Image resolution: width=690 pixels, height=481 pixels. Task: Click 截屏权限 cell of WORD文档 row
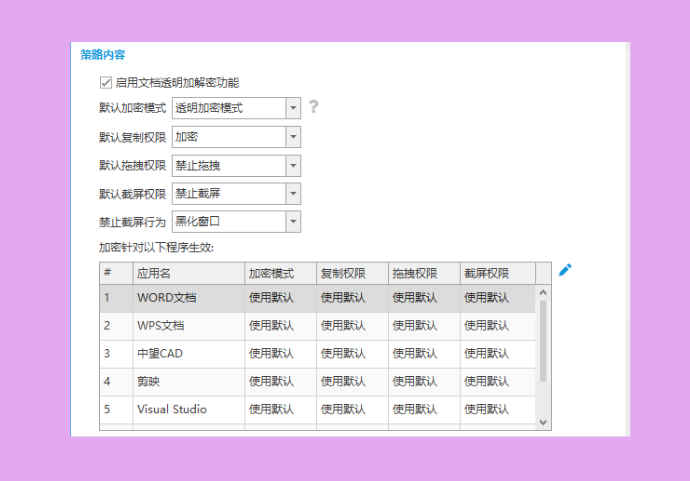click(x=498, y=298)
